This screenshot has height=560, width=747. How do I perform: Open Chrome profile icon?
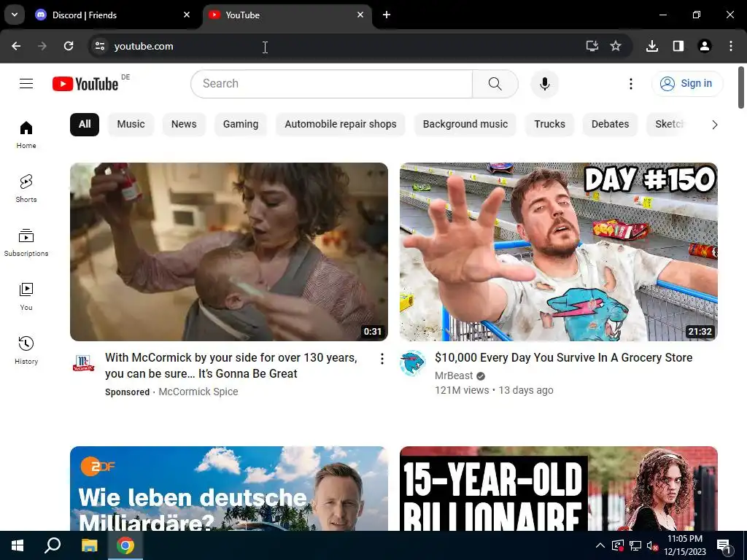(x=705, y=46)
